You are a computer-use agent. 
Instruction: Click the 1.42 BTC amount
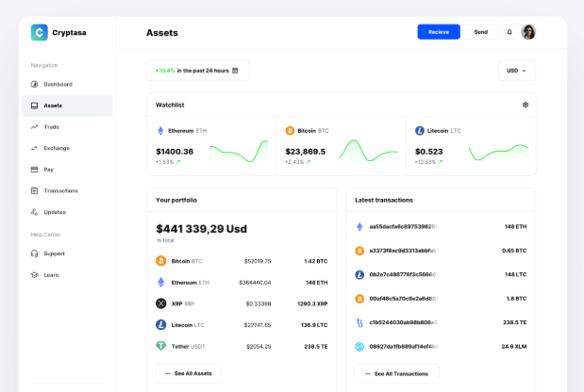pos(315,261)
